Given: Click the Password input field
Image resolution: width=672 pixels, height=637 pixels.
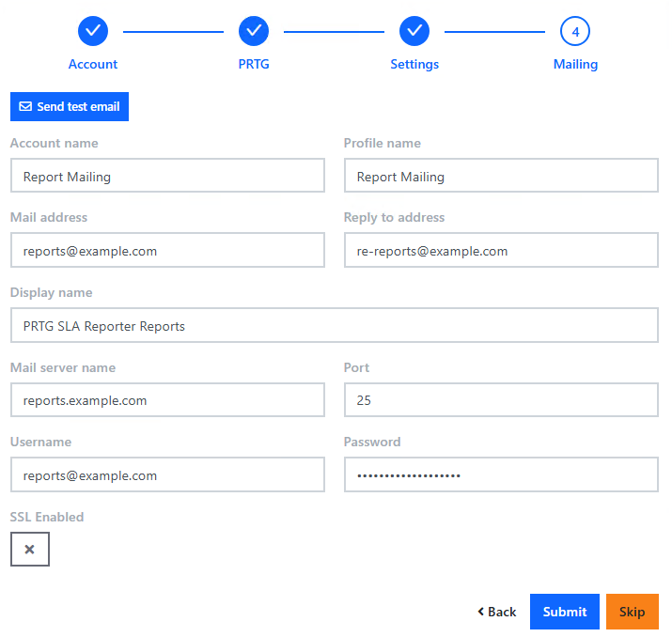Looking at the screenshot, I should [501, 474].
